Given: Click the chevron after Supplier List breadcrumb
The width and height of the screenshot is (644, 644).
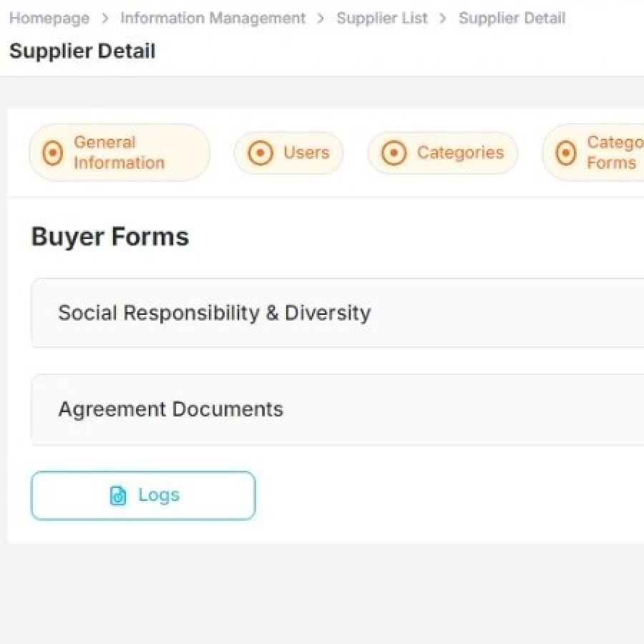Looking at the screenshot, I should coord(443,19).
